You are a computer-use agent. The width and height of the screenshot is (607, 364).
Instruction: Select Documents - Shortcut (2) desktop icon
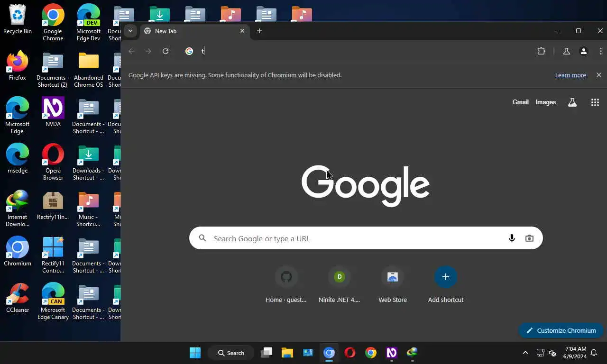pos(53,69)
